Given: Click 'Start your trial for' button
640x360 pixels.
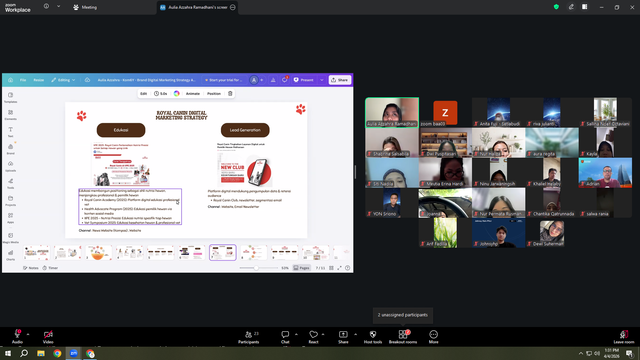Looking at the screenshot, I should [x=223, y=80].
